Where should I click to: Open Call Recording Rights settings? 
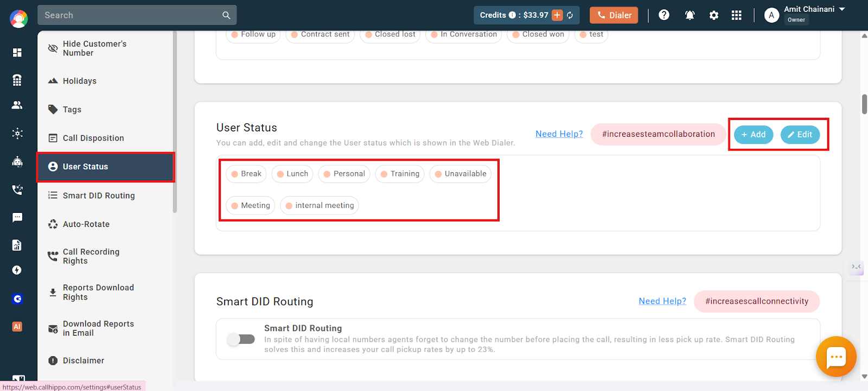click(106, 256)
